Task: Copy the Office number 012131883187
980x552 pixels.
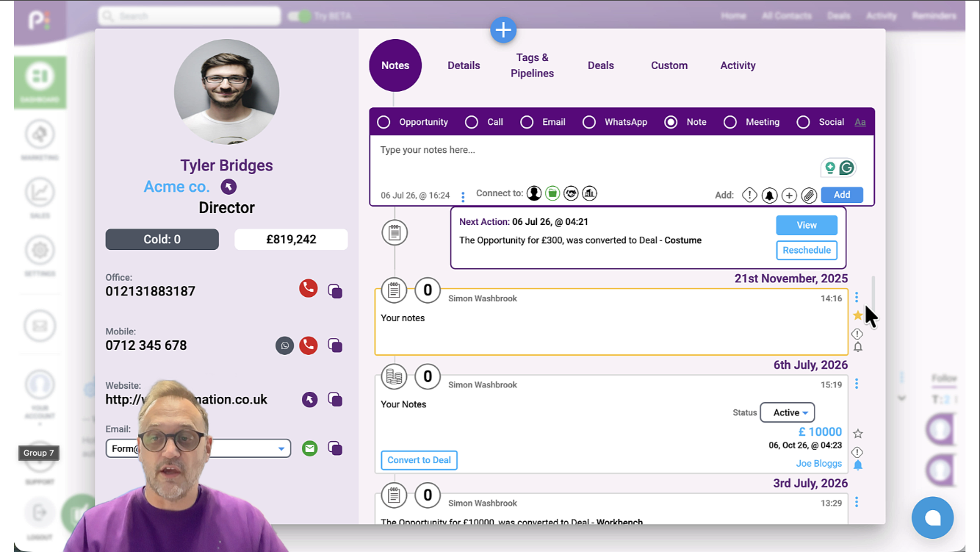Action: [x=335, y=291]
